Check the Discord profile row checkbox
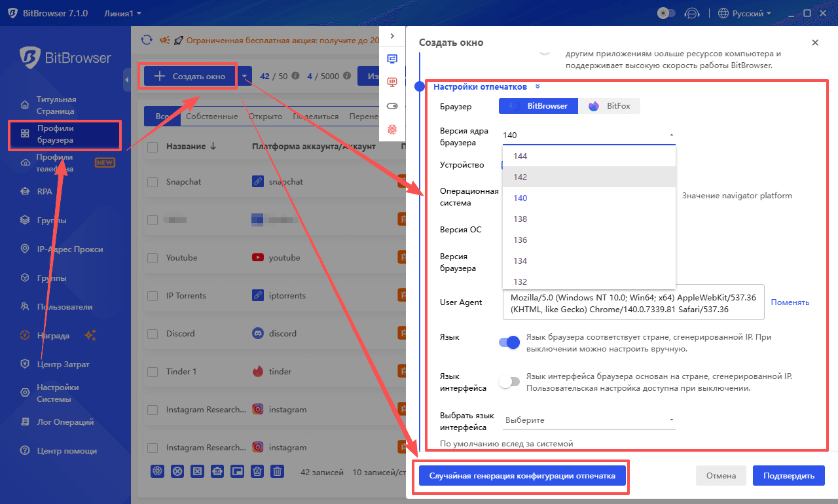838x504 pixels. point(153,334)
